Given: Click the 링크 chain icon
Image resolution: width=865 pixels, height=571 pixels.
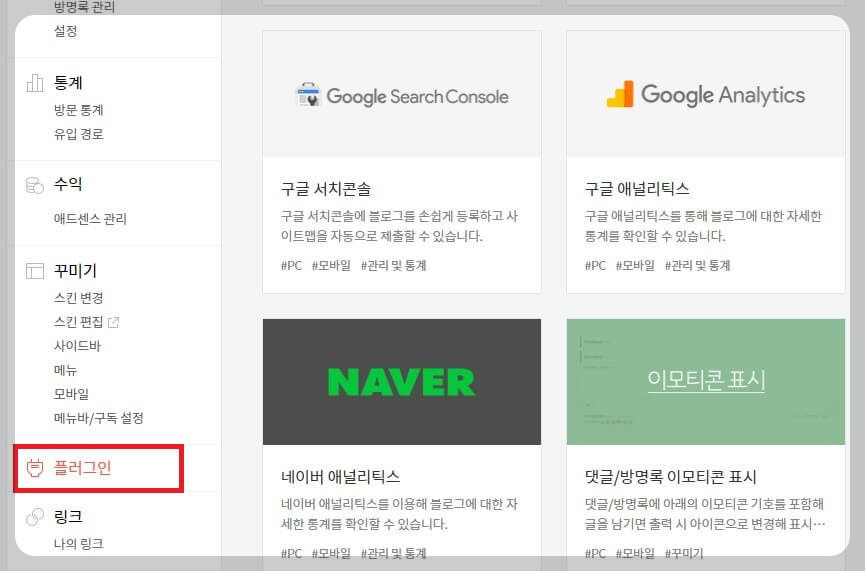Looking at the screenshot, I should 35,517.
